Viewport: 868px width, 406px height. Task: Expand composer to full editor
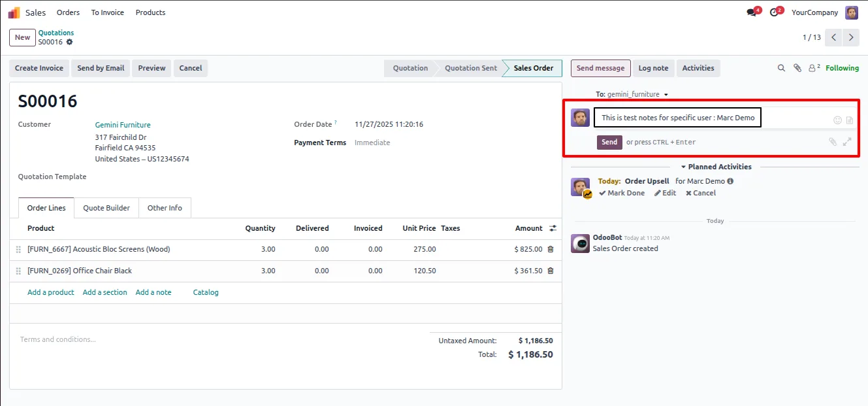pyautogui.click(x=847, y=142)
